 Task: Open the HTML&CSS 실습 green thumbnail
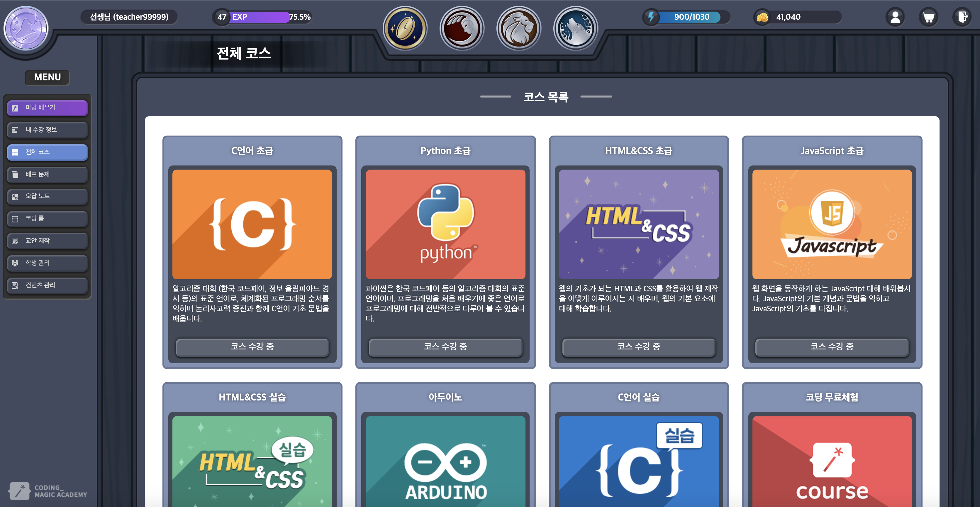coord(252,461)
